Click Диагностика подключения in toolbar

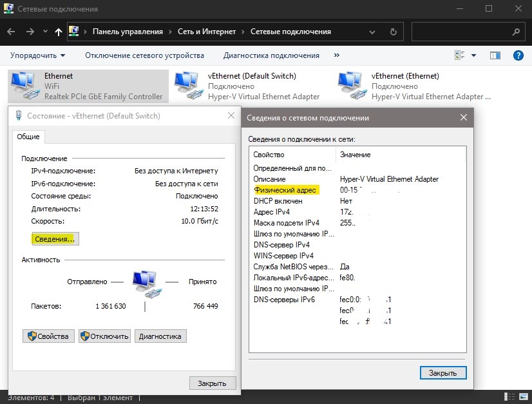271,55
